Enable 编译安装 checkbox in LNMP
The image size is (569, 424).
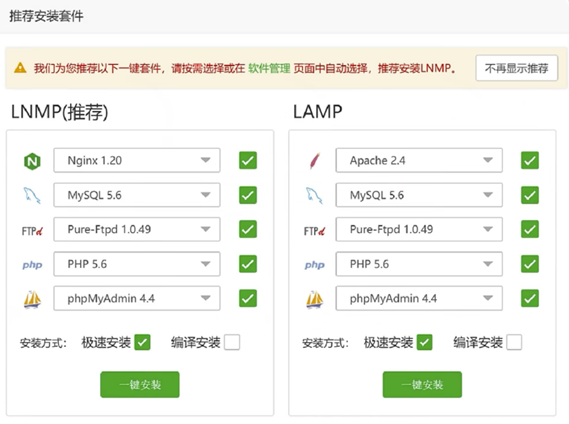point(232,342)
